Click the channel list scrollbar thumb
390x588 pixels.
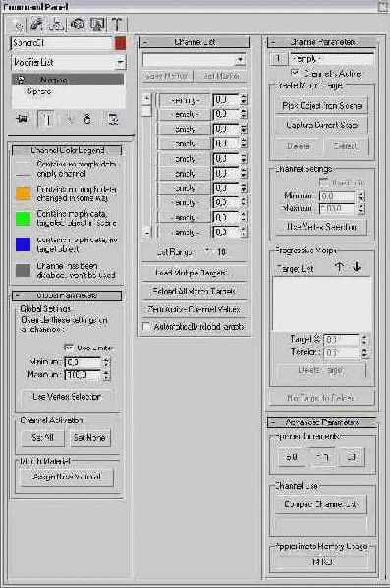point(146,111)
